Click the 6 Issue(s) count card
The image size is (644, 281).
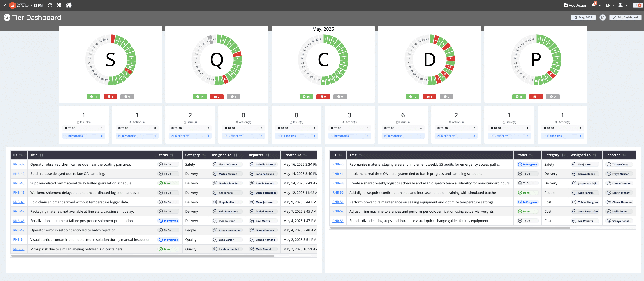[x=403, y=125]
